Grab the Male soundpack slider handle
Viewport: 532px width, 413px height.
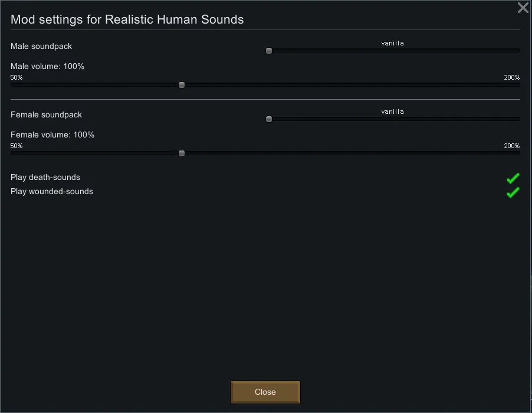[269, 51]
